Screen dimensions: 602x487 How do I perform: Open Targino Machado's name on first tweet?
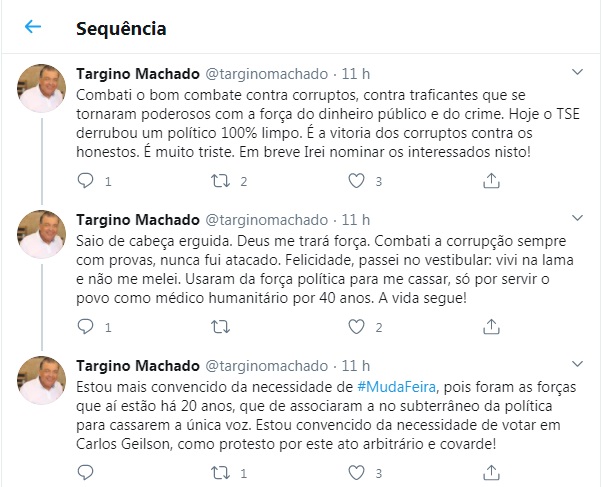tap(138, 74)
